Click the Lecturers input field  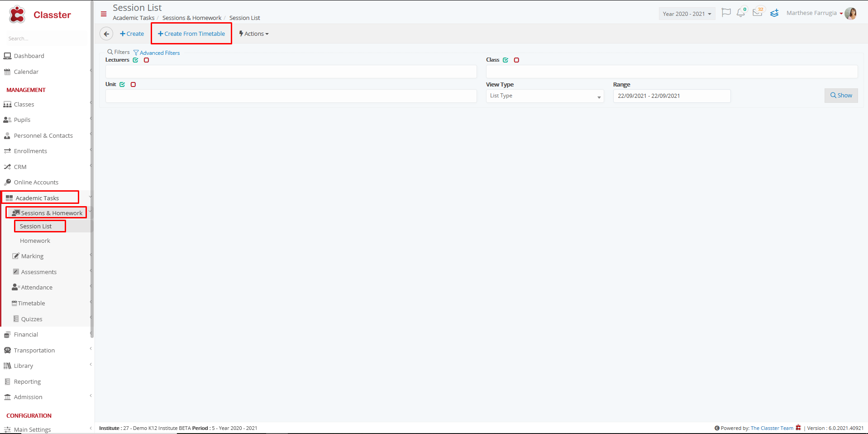click(291, 72)
